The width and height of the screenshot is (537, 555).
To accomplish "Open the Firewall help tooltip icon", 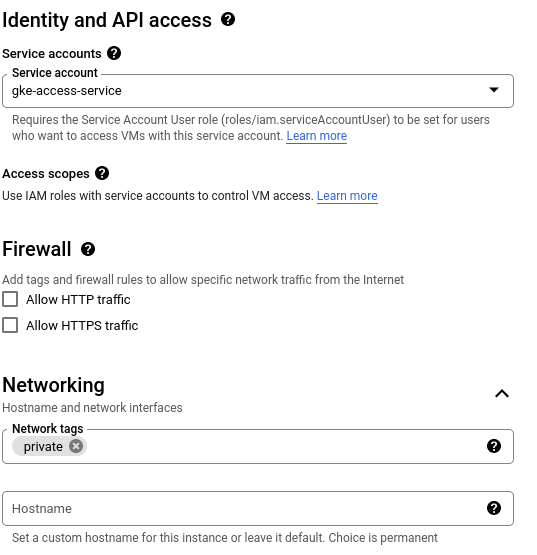I will [88, 249].
